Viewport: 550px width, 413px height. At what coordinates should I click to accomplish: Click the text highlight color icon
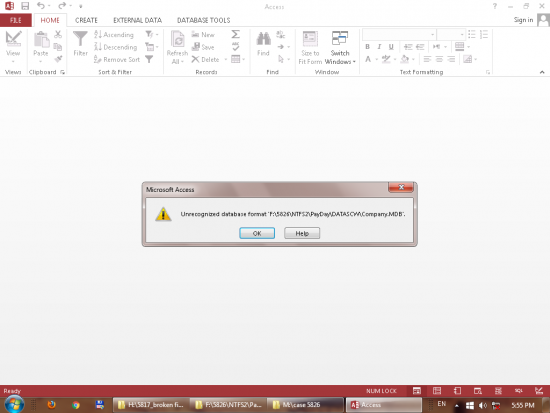pyautogui.click(x=386, y=59)
